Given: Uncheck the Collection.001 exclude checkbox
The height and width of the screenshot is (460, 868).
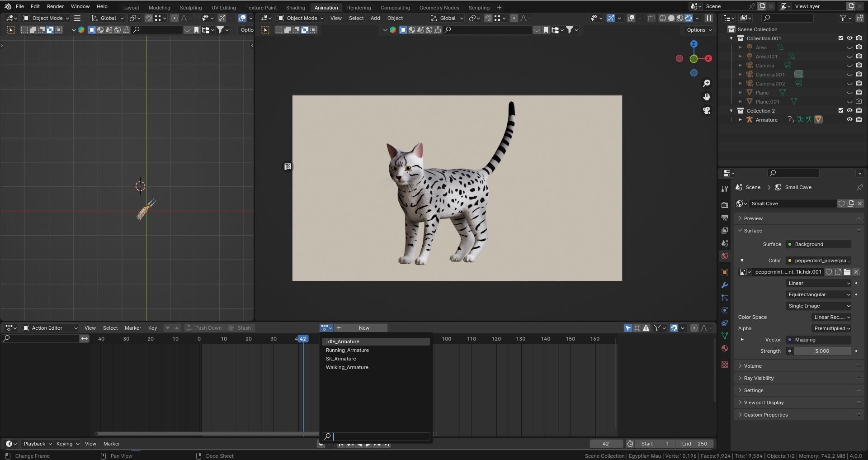Looking at the screenshot, I should click(x=841, y=38).
